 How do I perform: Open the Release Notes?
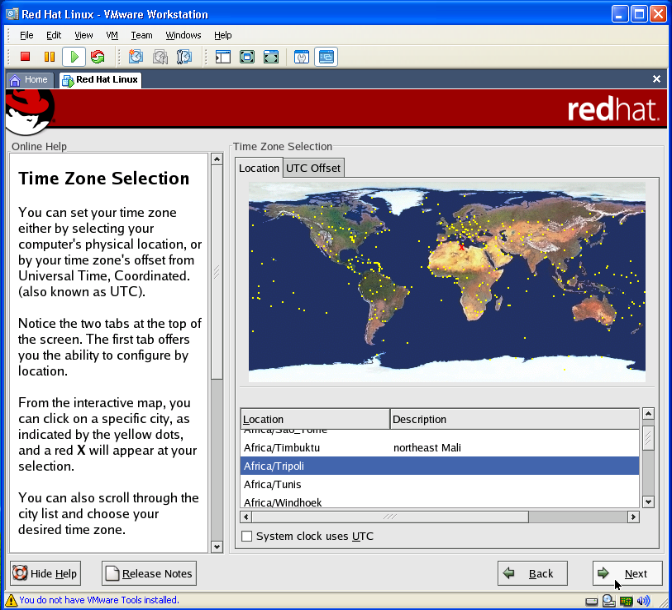coord(149,574)
